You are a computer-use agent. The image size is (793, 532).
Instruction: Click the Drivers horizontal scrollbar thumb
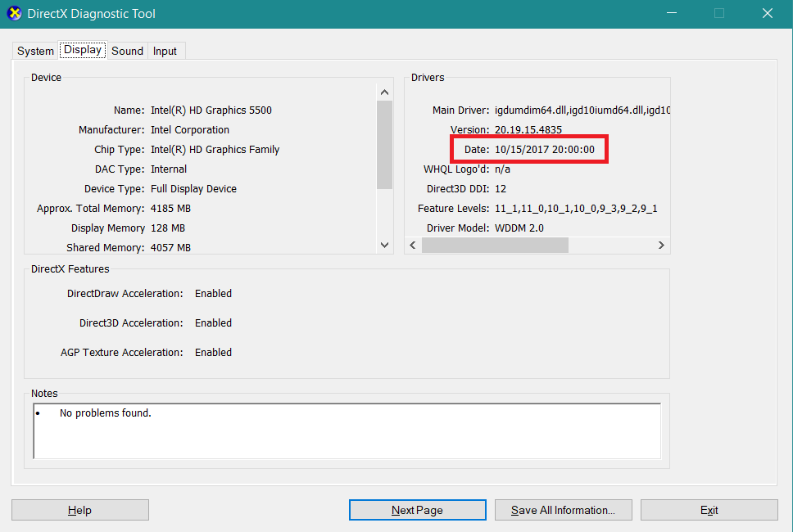pos(495,245)
